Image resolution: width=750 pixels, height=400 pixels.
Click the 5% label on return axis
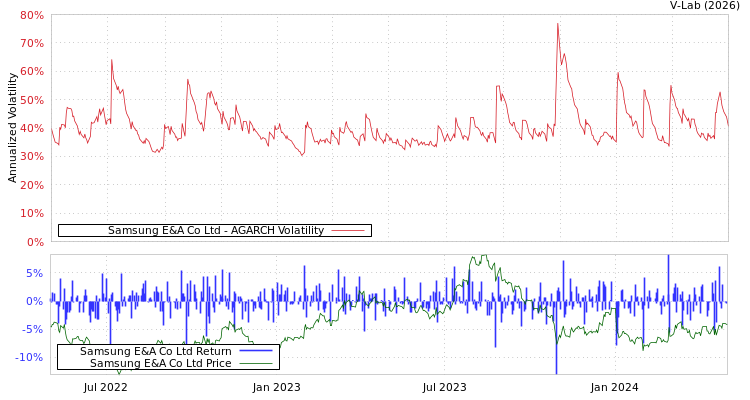pyautogui.click(x=34, y=273)
